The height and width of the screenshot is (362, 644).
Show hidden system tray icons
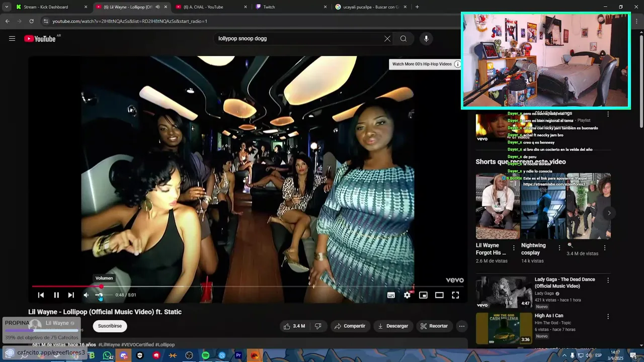[564, 355]
